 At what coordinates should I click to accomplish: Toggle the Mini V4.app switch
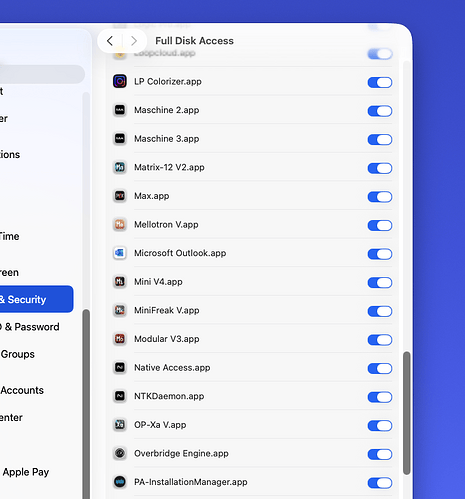click(380, 283)
